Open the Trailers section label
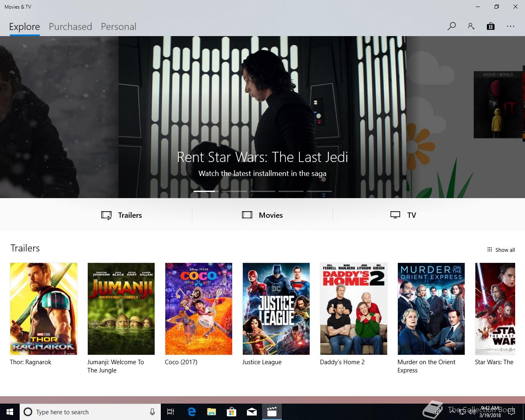 click(x=130, y=215)
